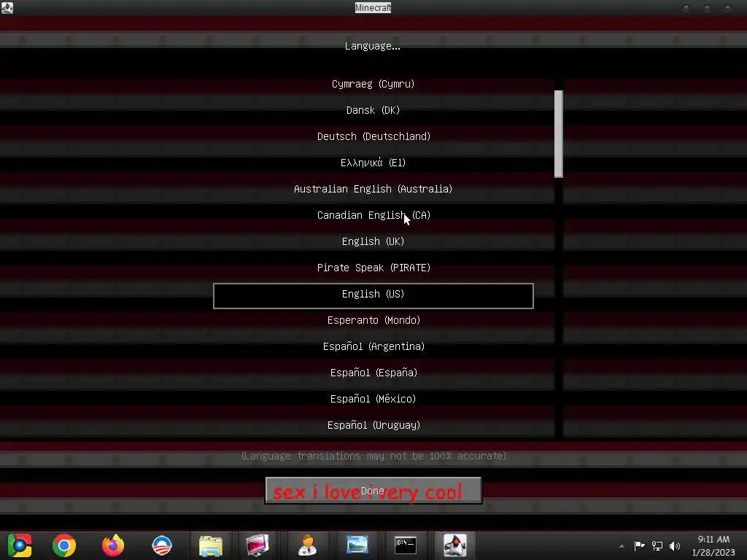Viewport: 747px width, 560px height.
Task: Open the blue circular logo taskbar app
Action: pos(161,545)
